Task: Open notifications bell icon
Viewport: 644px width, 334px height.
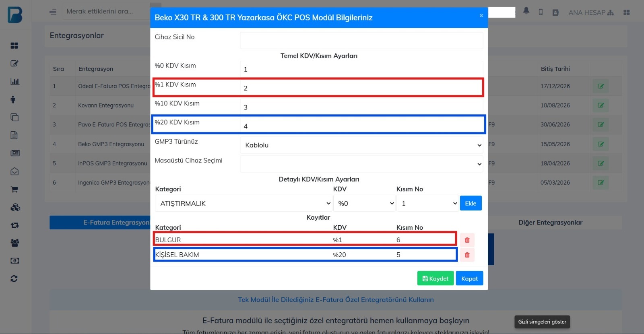Action: [526, 11]
